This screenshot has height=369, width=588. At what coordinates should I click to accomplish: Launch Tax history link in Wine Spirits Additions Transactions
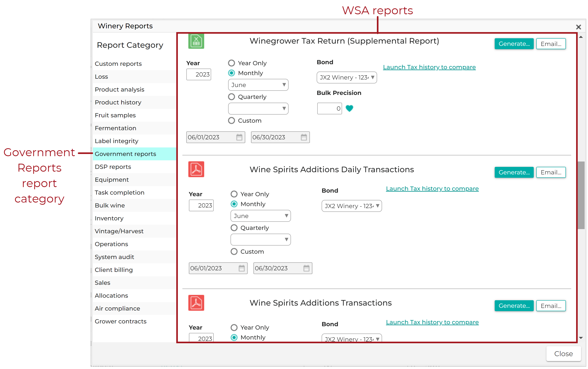(432, 322)
